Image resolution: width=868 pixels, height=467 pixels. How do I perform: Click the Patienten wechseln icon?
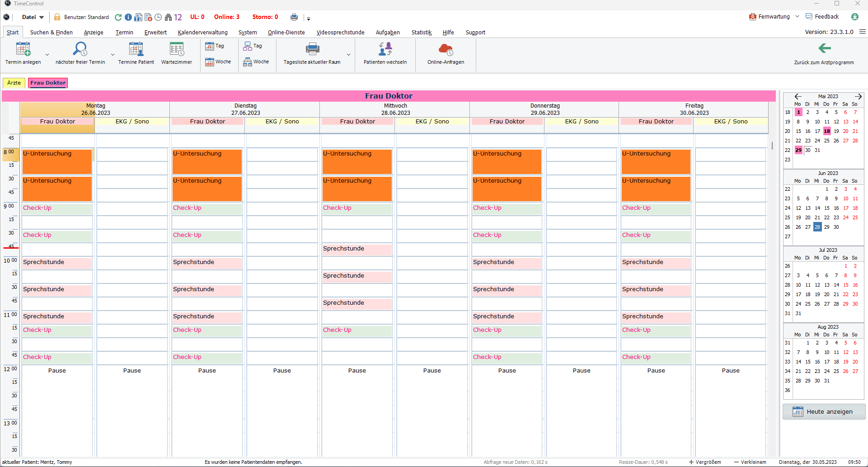point(385,49)
